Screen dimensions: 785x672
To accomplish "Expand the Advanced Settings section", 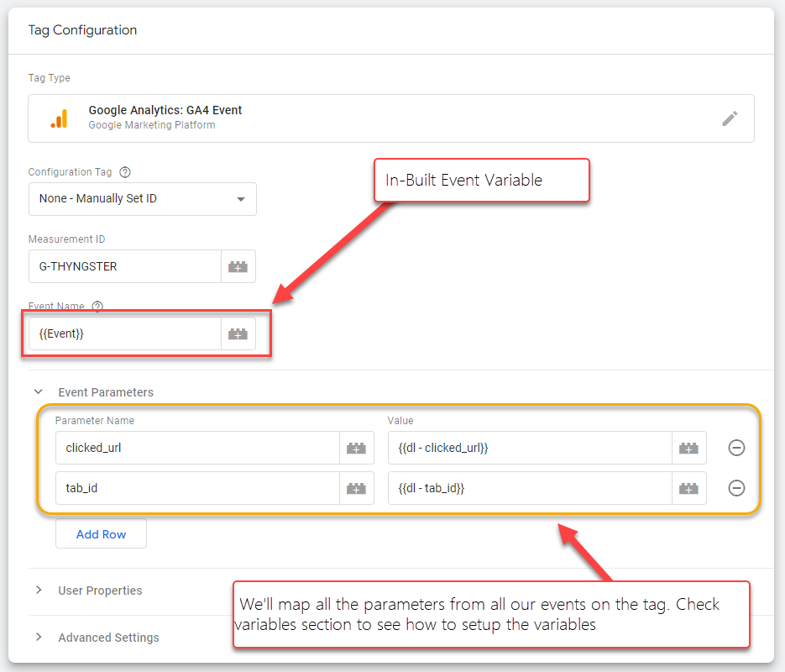I will [39, 638].
